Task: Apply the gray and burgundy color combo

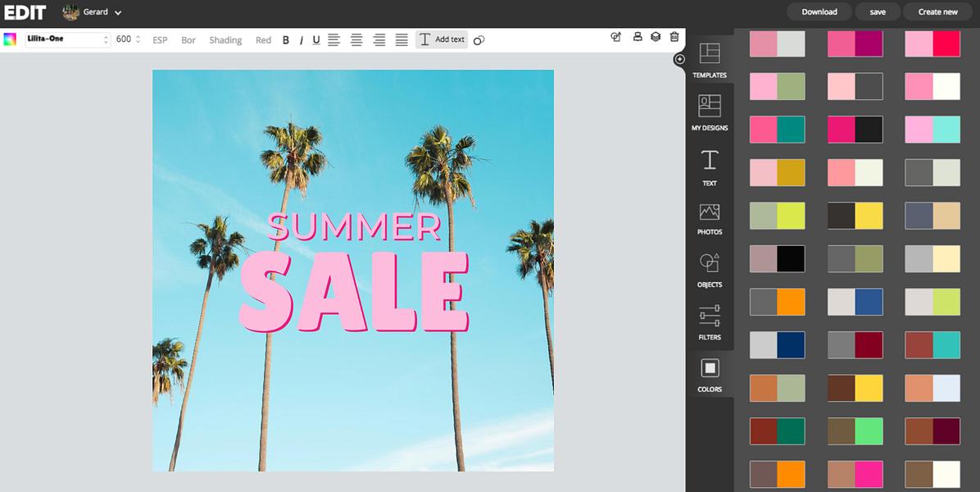Action: click(x=855, y=345)
